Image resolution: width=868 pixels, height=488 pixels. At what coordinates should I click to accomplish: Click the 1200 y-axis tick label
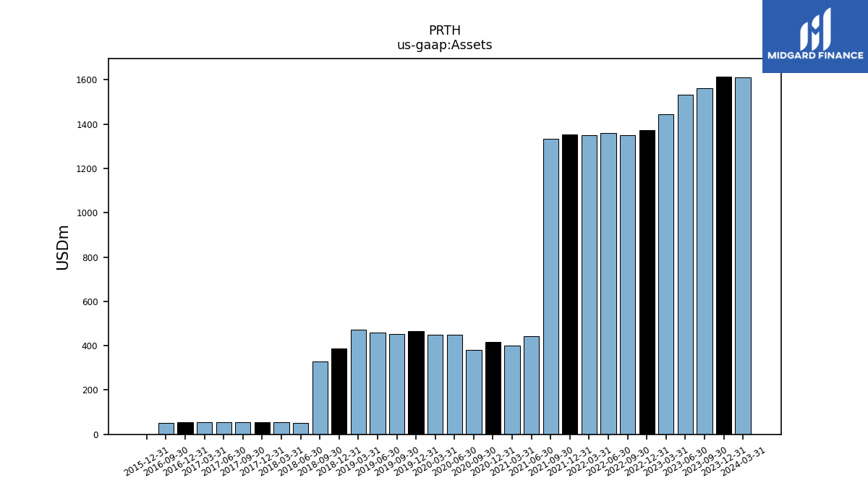click(x=88, y=169)
